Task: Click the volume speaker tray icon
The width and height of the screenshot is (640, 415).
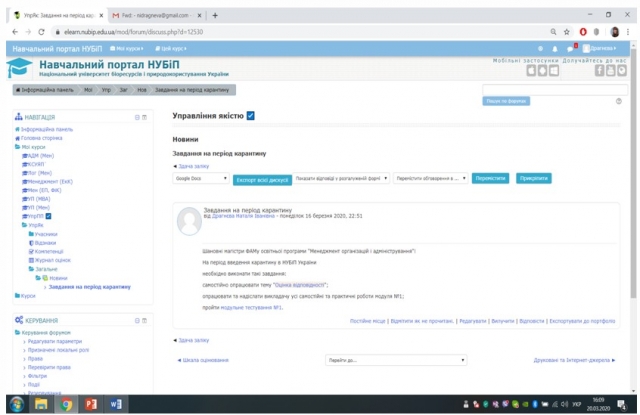Action: 564,404
